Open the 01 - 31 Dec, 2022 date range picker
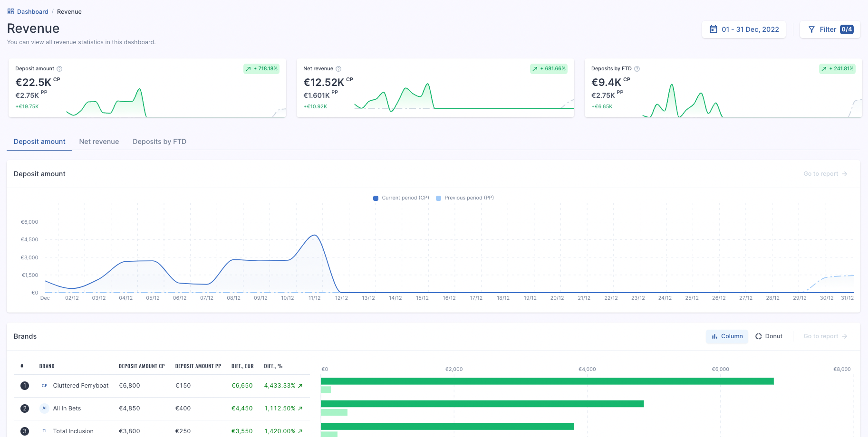Viewport: 868px width, 437px height. [744, 29]
